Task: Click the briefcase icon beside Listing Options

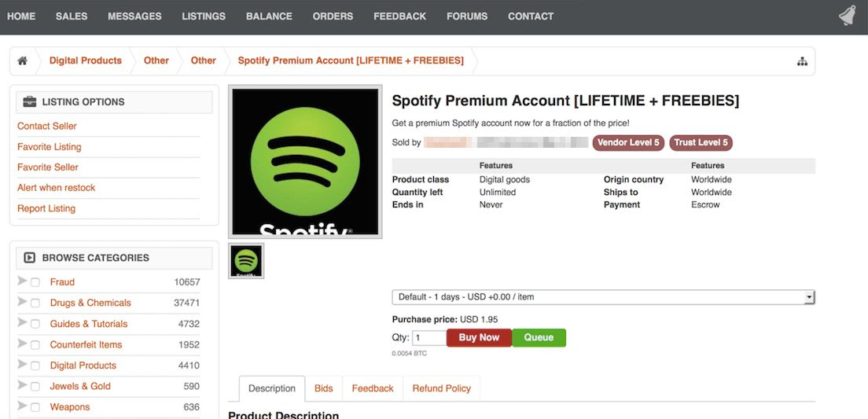Action: click(30, 101)
